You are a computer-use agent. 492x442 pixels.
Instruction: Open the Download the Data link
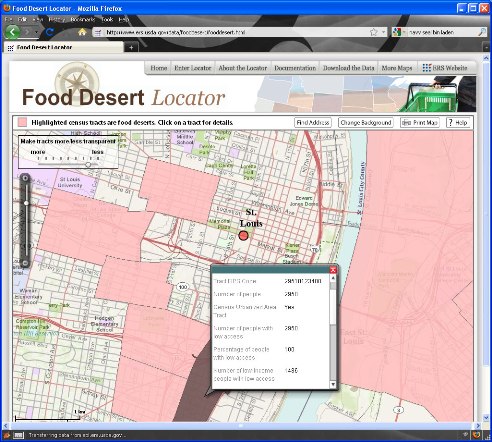coord(348,68)
